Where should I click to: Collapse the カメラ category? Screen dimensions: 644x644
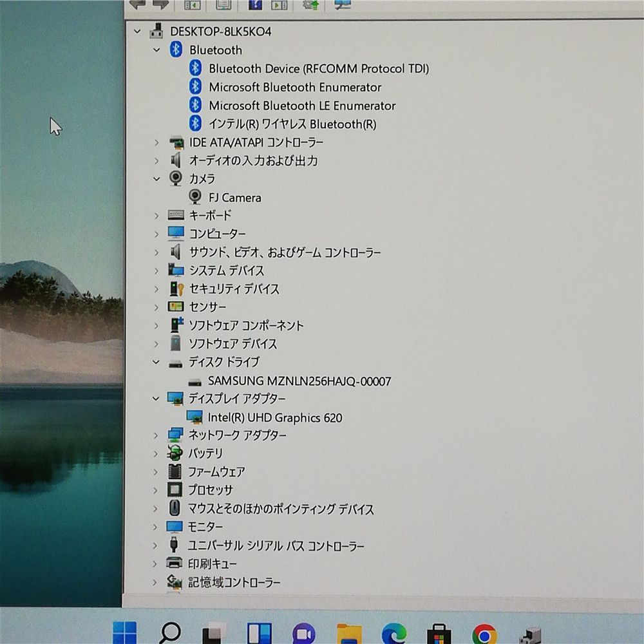pos(156,179)
